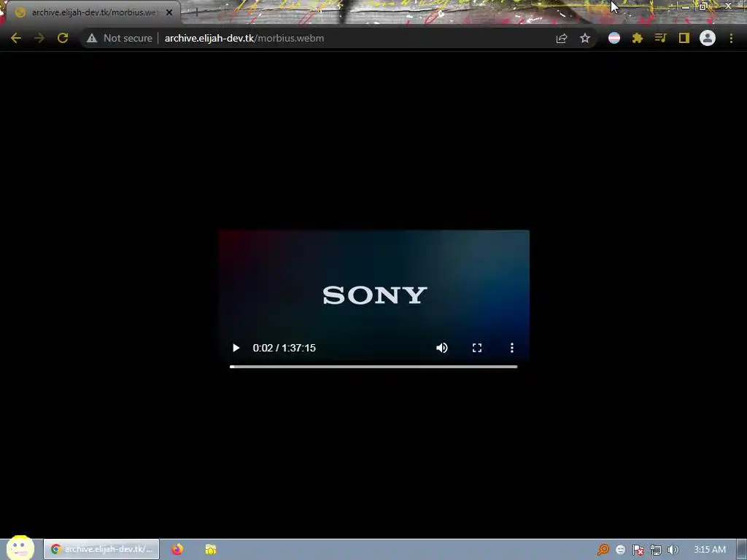747x560 pixels.
Task: Click the orange magnifier tray icon
Action: 603,550
